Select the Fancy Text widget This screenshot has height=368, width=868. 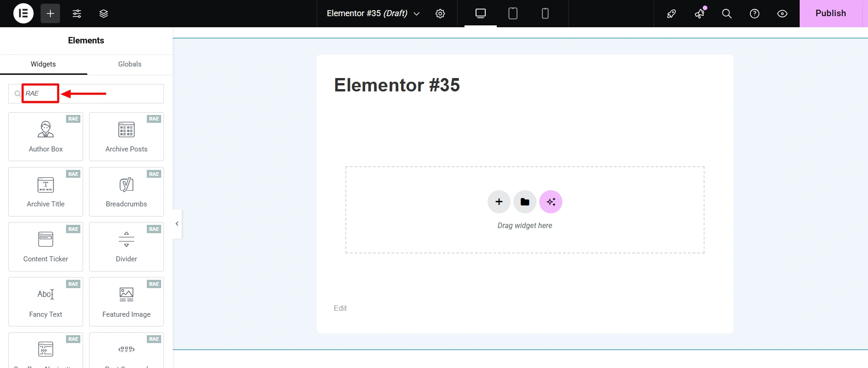[x=46, y=302]
